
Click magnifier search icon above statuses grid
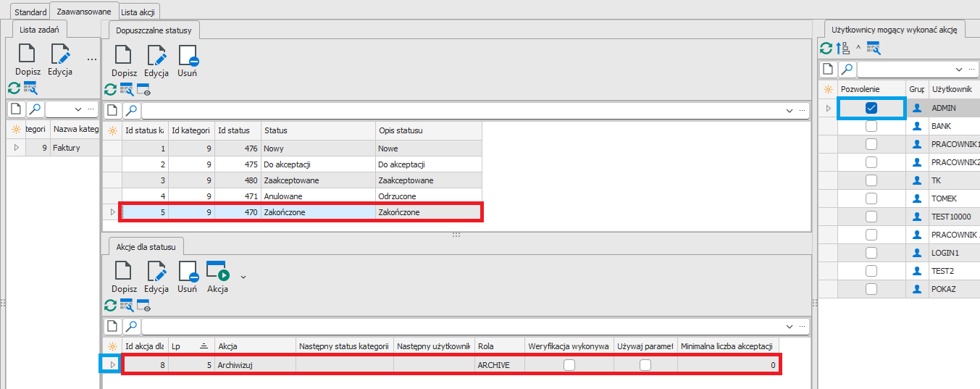[131, 111]
